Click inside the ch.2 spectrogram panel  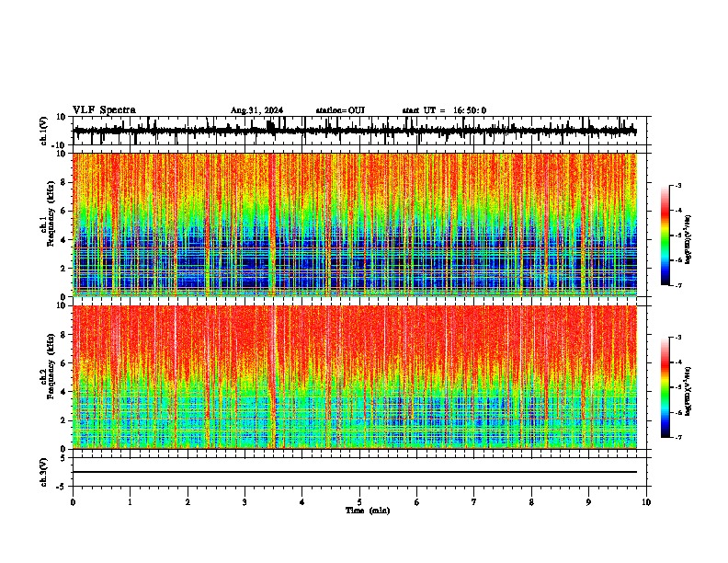(x=354, y=377)
